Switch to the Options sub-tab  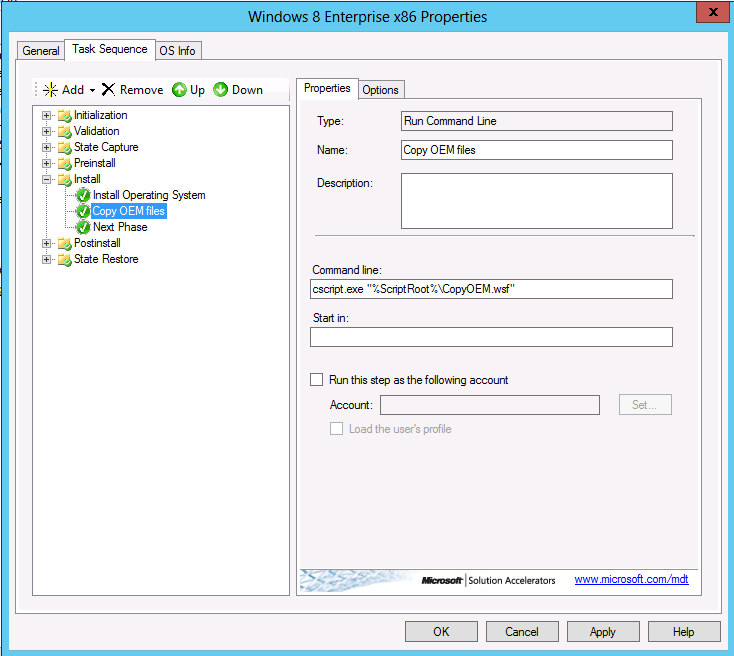coord(380,90)
